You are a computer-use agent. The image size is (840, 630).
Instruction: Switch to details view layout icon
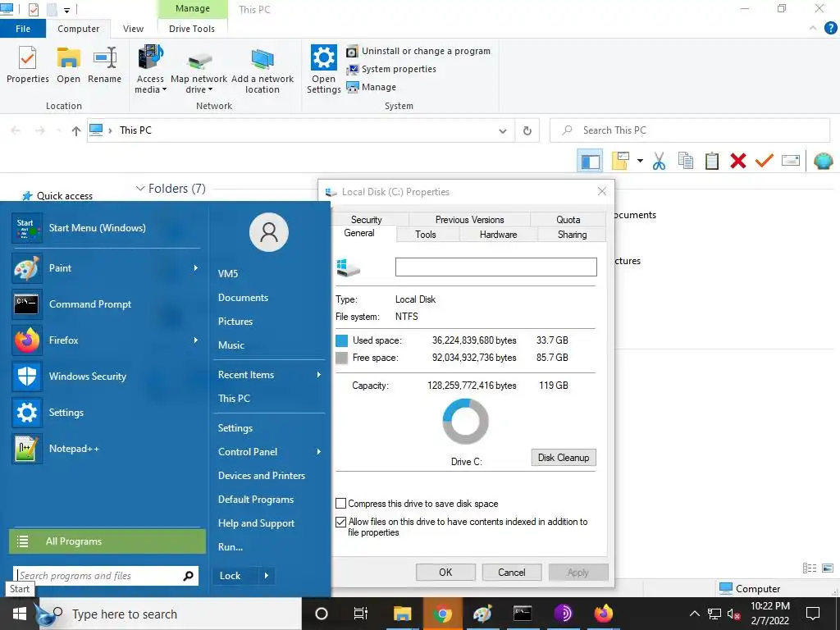point(810,568)
